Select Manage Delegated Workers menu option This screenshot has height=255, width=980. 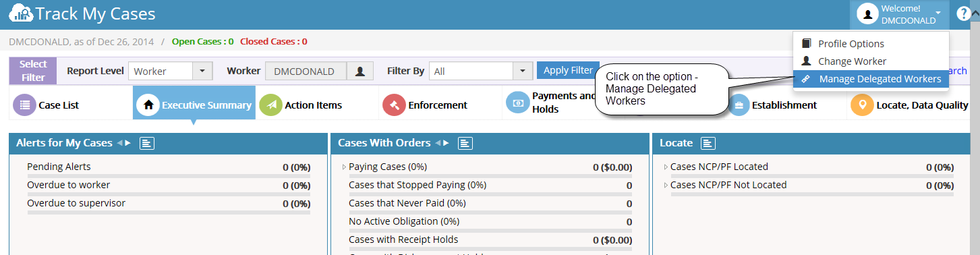pos(871,79)
